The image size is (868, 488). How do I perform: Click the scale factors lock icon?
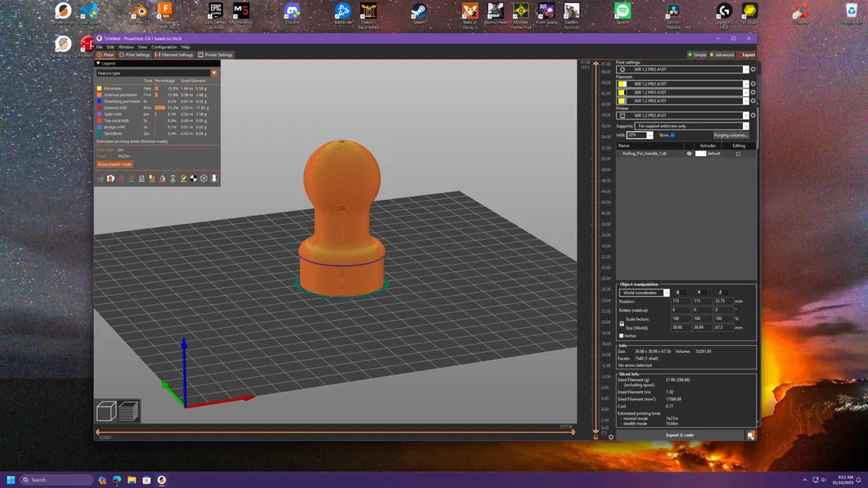pyautogui.click(x=622, y=323)
